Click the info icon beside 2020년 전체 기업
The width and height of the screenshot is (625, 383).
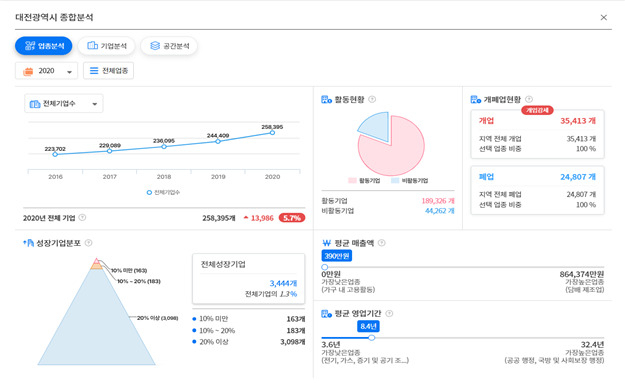point(82,218)
